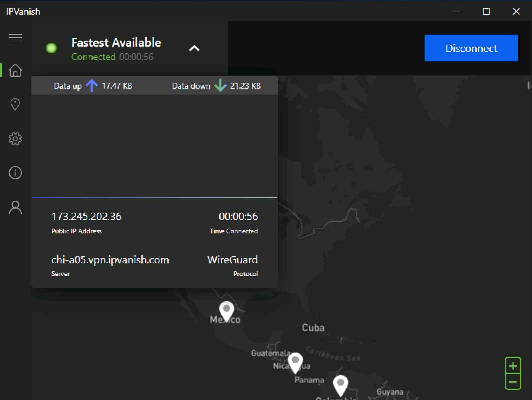Click the Public IP Address label
The width and height of the screenshot is (532, 400).
click(76, 231)
